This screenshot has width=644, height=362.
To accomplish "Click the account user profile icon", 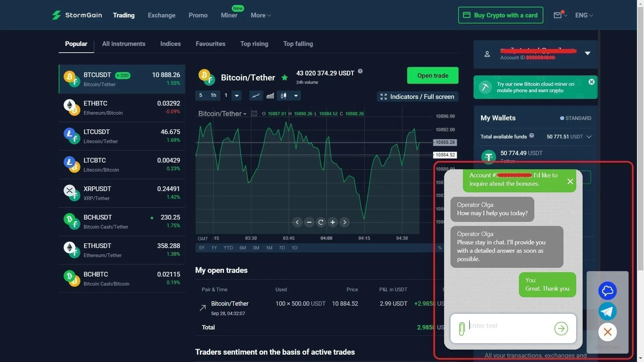I will 487,54.
